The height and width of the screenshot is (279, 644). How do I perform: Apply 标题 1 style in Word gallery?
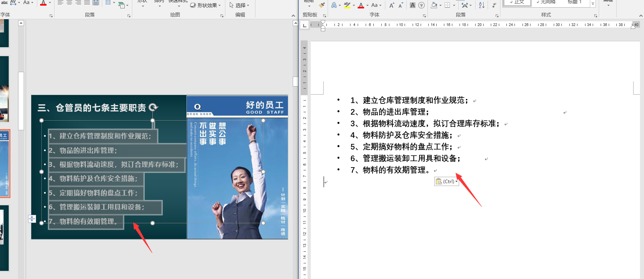click(x=574, y=2)
